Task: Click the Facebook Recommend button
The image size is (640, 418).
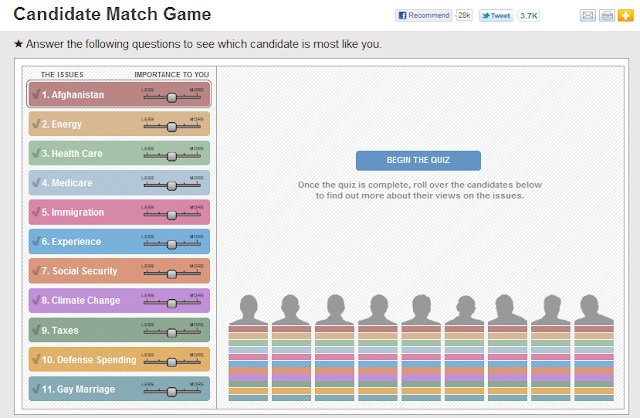Action: (x=424, y=16)
